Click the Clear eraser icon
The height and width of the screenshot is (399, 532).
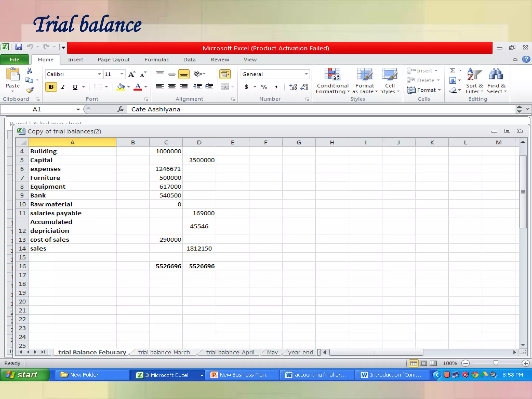coord(453,90)
